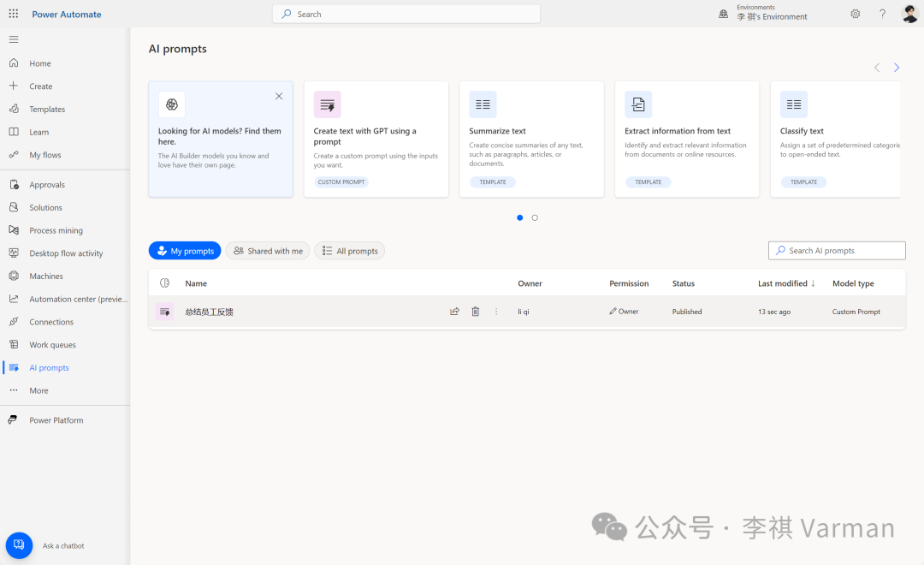The height and width of the screenshot is (565, 924).
Task: Click the Custom Prompt model type cell
Action: tap(856, 312)
